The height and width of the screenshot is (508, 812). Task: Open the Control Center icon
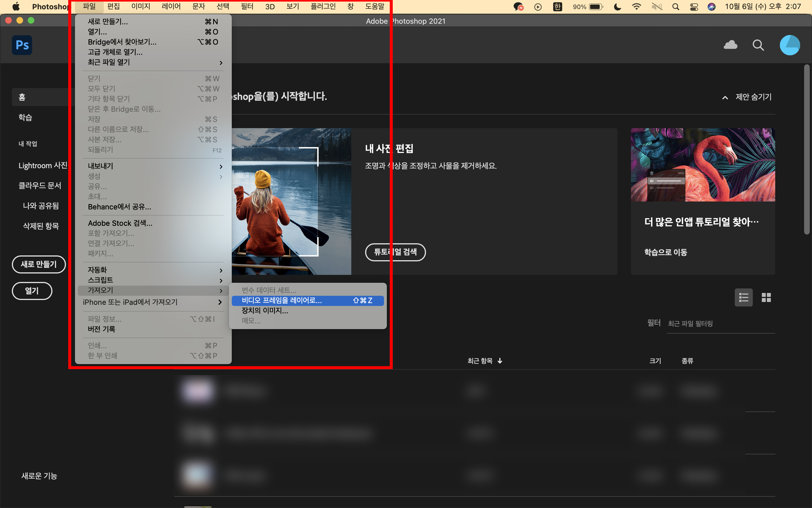694,7
